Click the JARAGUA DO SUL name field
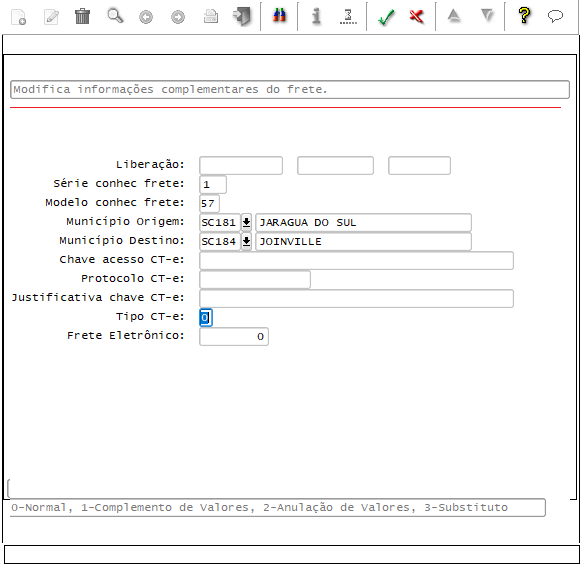The height and width of the screenshot is (572, 585). click(363, 222)
